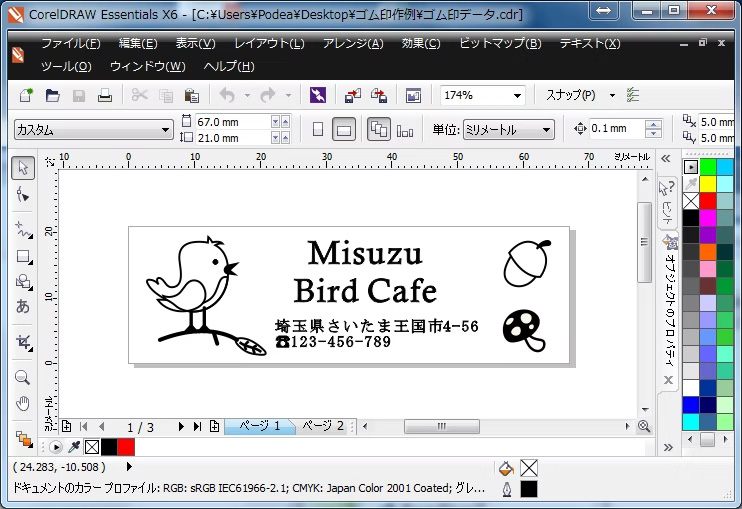The height and width of the screenshot is (509, 742).
Task: Select the Interactive fill tool
Action: 23,439
